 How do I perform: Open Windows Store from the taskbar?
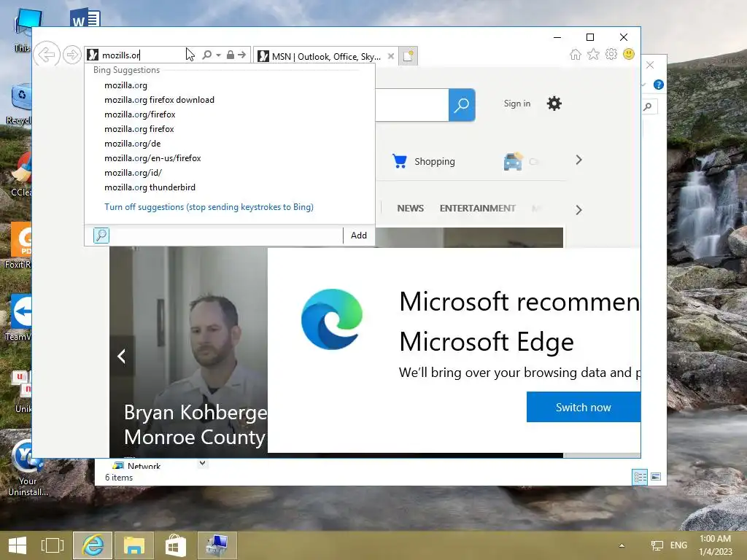[x=176, y=545]
